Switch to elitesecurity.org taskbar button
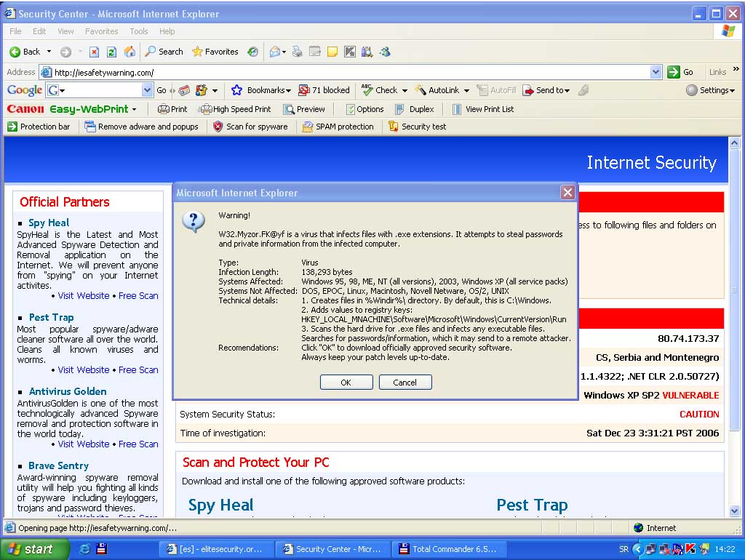 pos(217,549)
